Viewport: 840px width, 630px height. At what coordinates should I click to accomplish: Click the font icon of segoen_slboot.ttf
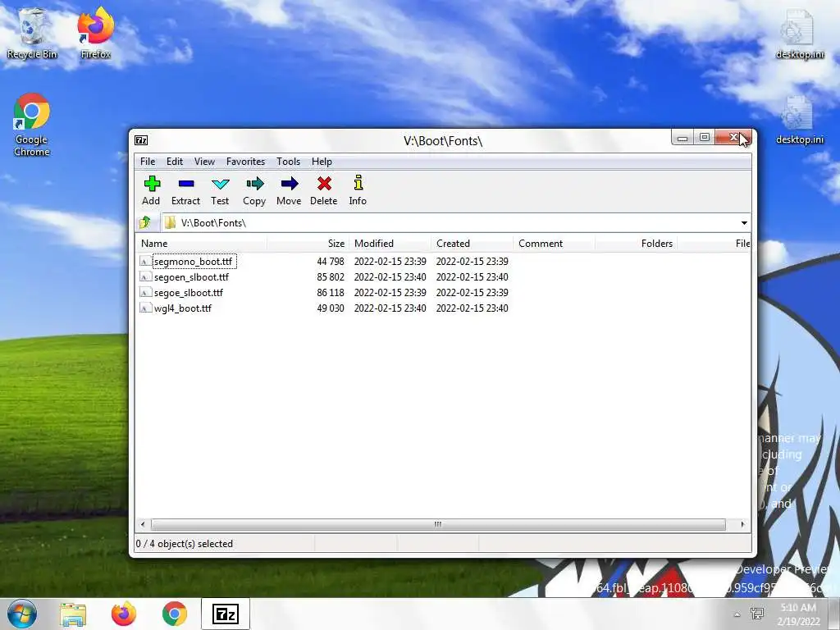coord(144,277)
